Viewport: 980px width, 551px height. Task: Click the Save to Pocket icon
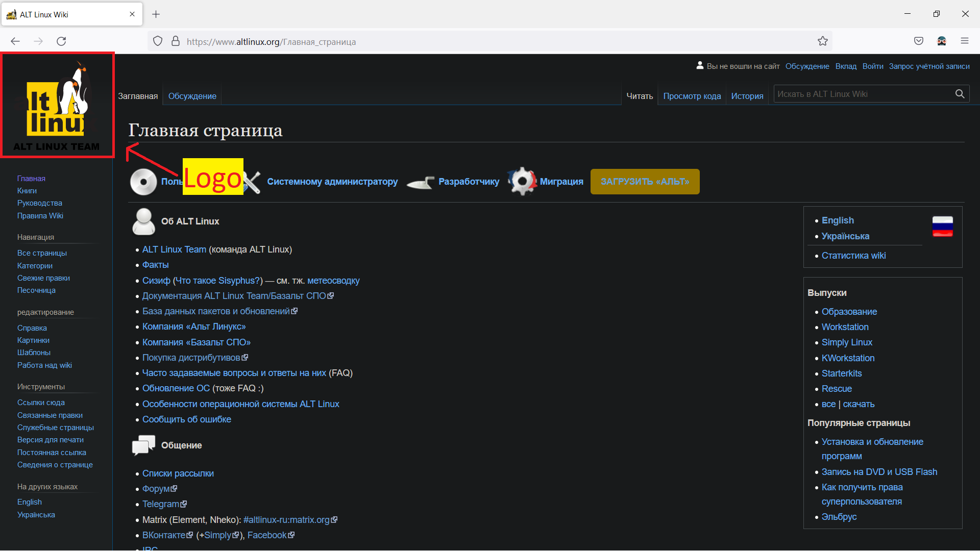click(x=919, y=41)
